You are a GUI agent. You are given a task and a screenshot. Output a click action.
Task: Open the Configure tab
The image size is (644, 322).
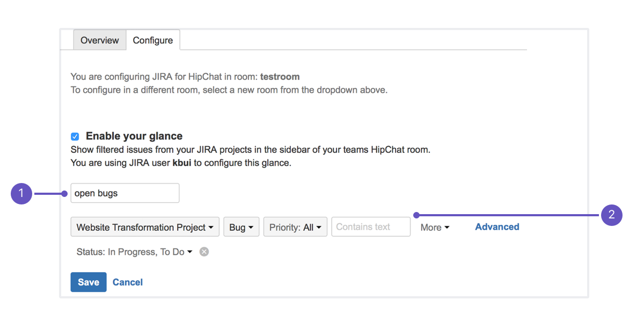pos(153,40)
